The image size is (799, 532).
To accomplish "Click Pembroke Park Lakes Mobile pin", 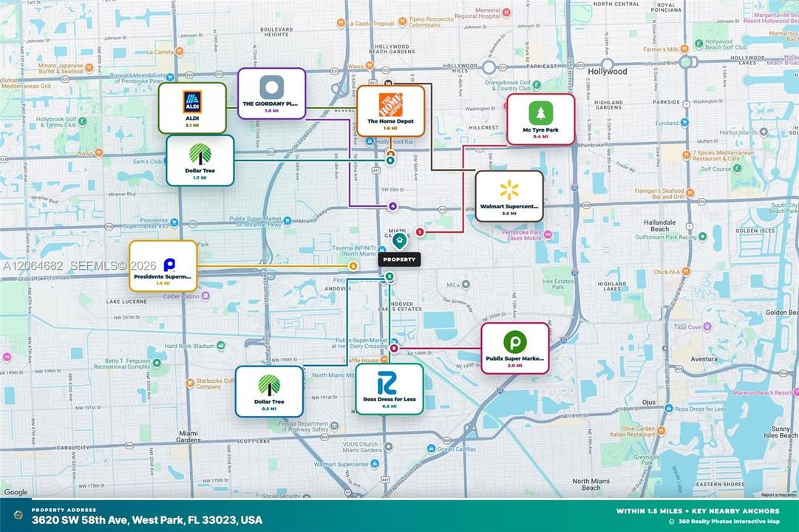I will point(548,235).
